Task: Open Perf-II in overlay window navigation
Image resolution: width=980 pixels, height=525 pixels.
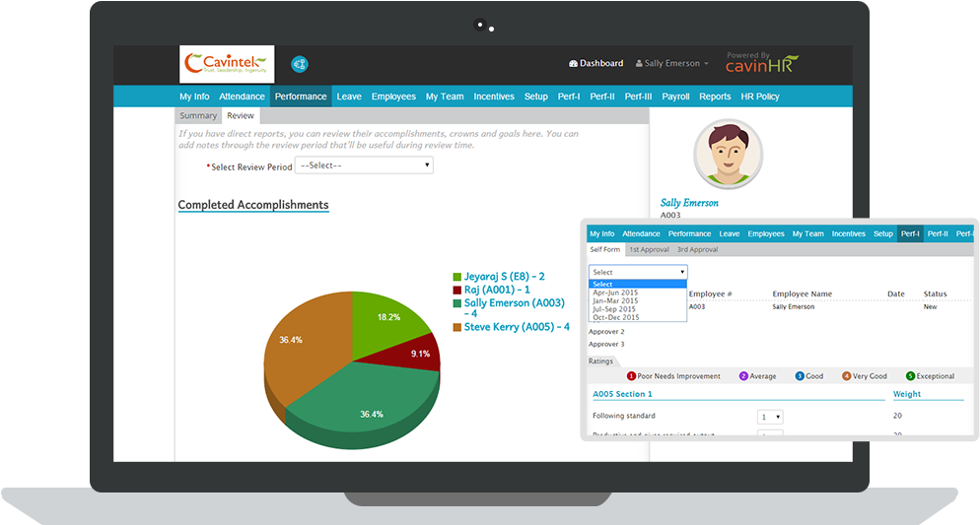Action: coord(938,233)
